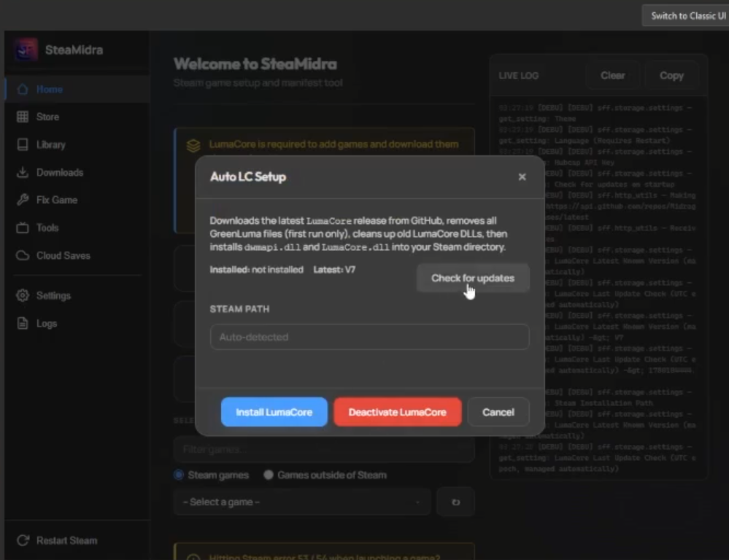Viewport: 729px width, 560px height.
Task: Click the refresh icon beside game selector
Action: (x=455, y=502)
